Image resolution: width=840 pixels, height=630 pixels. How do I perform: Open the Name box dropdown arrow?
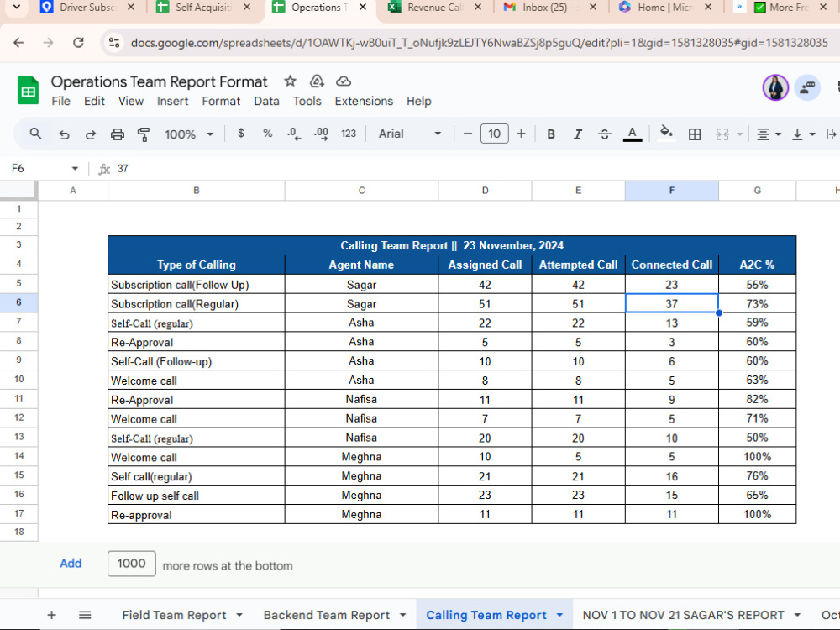pyautogui.click(x=75, y=168)
